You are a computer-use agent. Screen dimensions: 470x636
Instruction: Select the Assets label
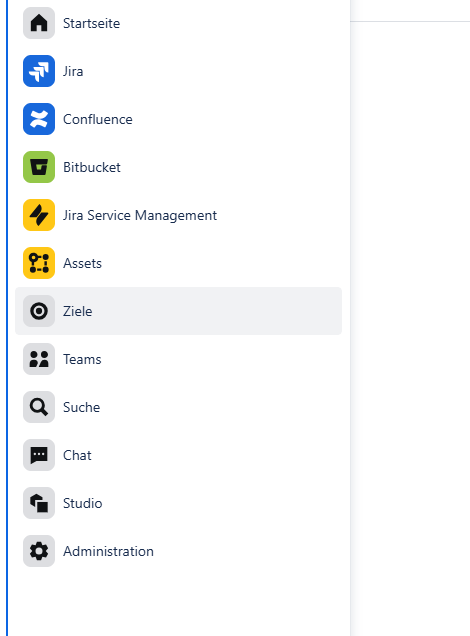coord(82,263)
